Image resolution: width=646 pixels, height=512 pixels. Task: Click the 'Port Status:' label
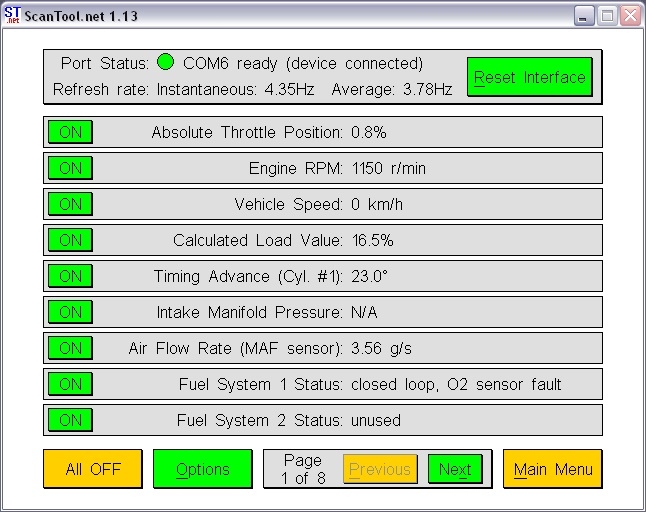104,63
